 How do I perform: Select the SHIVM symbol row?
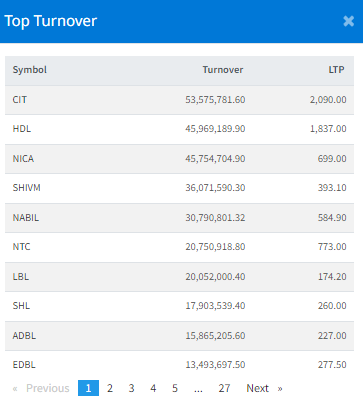click(179, 188)
